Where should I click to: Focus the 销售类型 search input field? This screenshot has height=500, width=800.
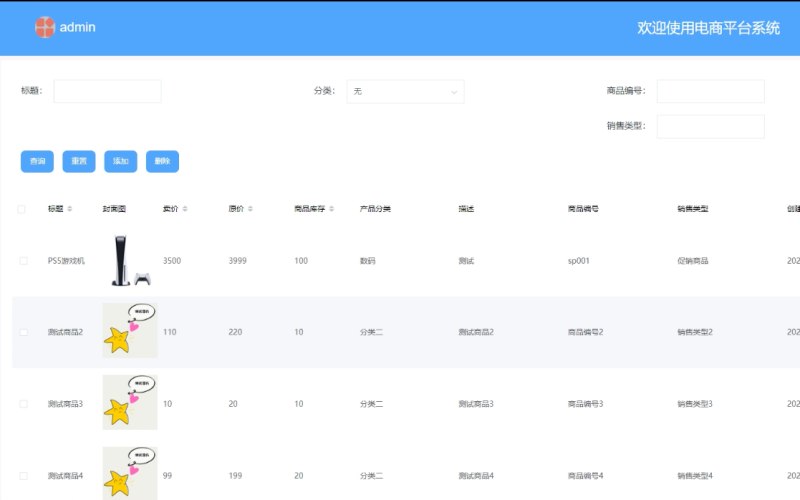coord(711,126)
